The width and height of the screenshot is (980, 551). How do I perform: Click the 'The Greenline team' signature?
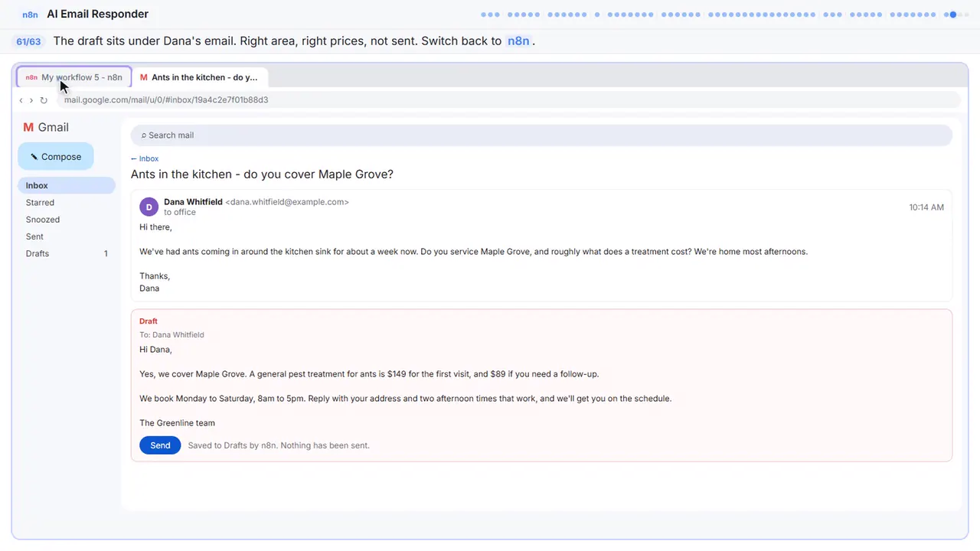(x=177, y=422)
